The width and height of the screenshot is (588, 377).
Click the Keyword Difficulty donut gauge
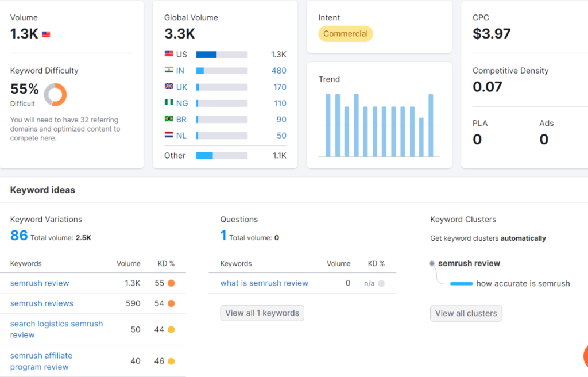[55, 94]
